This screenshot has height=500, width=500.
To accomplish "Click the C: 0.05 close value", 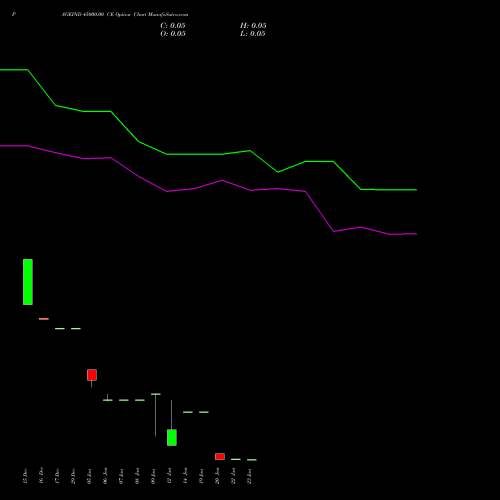I will tap(173, 26).
